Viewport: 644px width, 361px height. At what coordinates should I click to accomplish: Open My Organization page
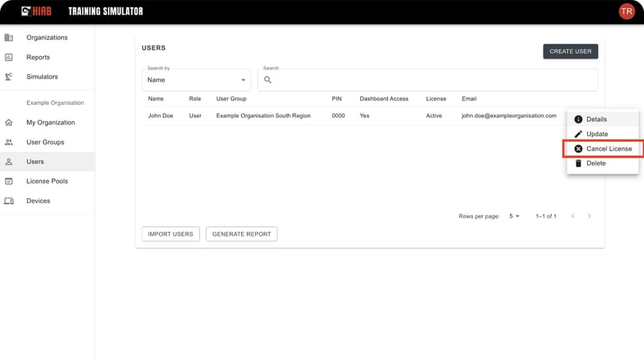(x=47, y=122)
